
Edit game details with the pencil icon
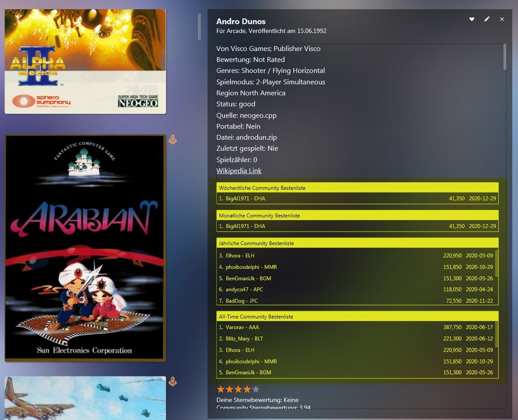pyautogui.click(x=487, y=19)
